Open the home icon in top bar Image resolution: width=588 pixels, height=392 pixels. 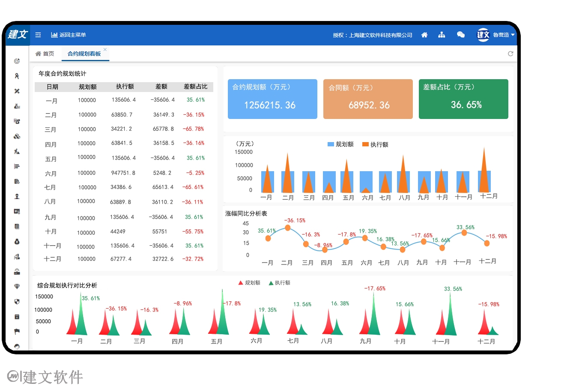tap(424, 35)
